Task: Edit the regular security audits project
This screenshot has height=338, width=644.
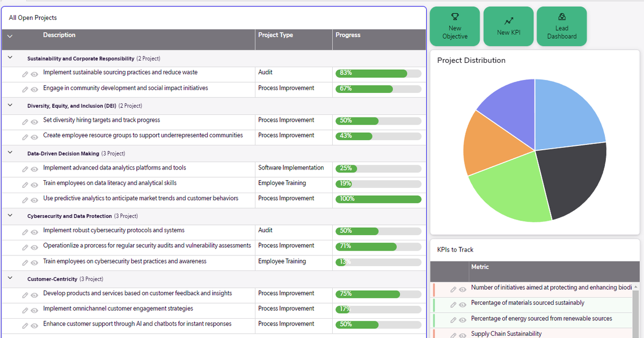Action: pyautogui.click(x=25, y=248)
